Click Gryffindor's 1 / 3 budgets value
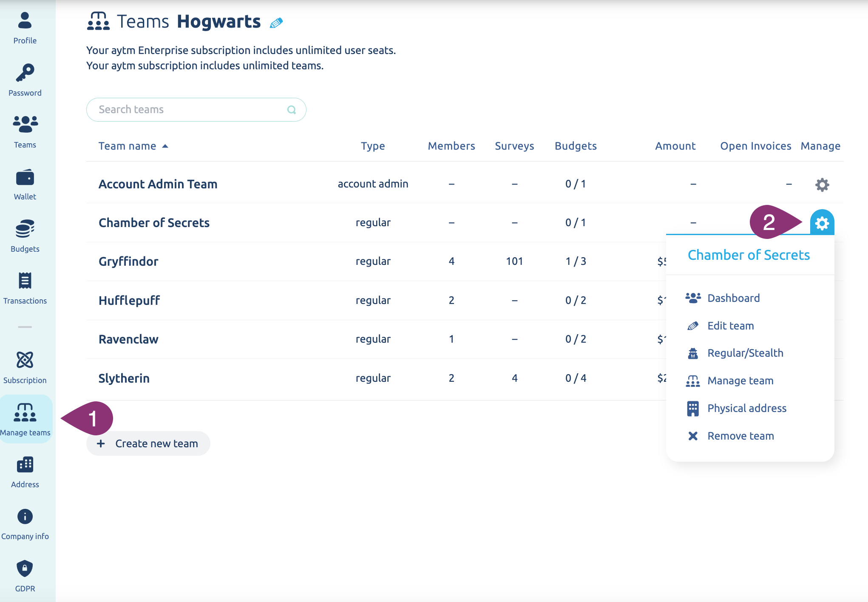 coord(576,261)
